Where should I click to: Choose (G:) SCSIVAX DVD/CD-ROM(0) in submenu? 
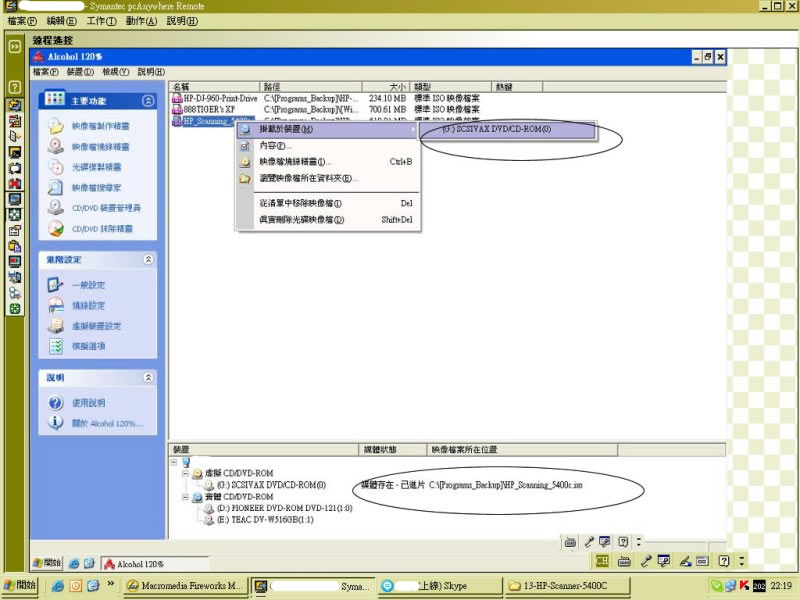click(x=508, y=130)
